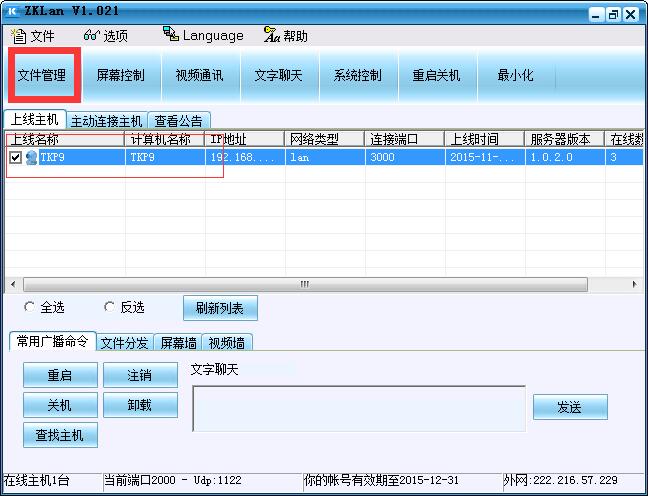Switch to 主动连接主机 tab
Image resolution: width=648 pixels, height=496 pixels.
[107, 121]
